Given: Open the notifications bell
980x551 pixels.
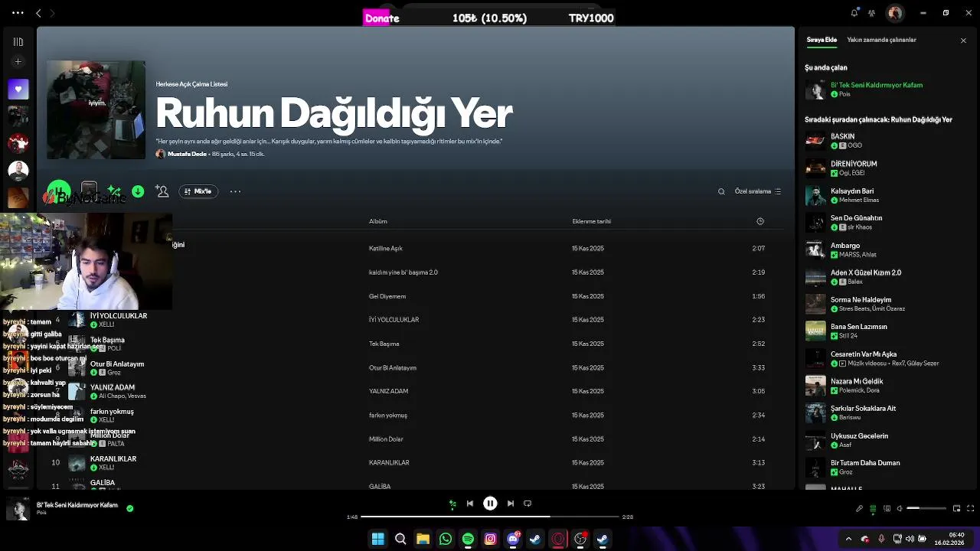Looking at the screenshot, I should [x=854, y=13].
